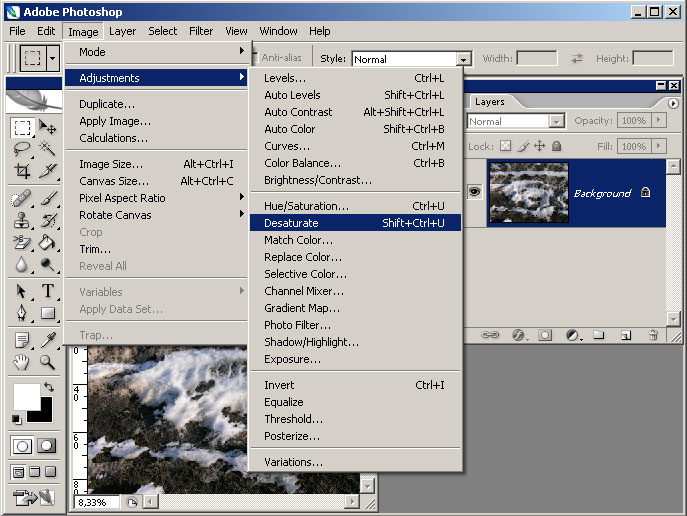Image resolution: width=687 pixels, height=516 pixels.
Task: Select the Eyedropper tool
Action: tap(47, 340)
